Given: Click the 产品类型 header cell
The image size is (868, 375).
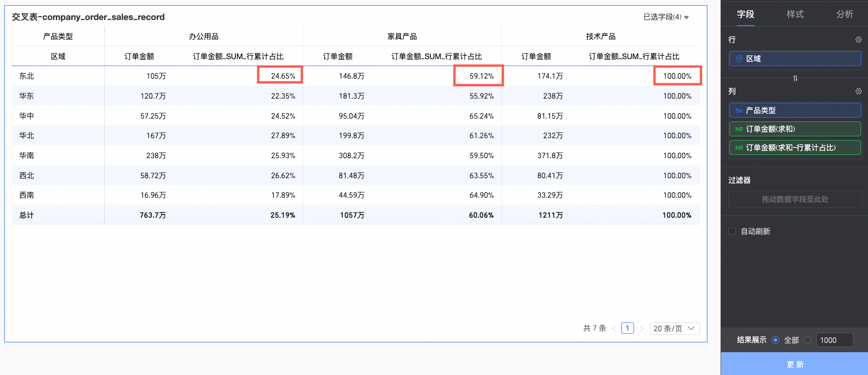Looking at the screenshot, I should pos(58,36).
